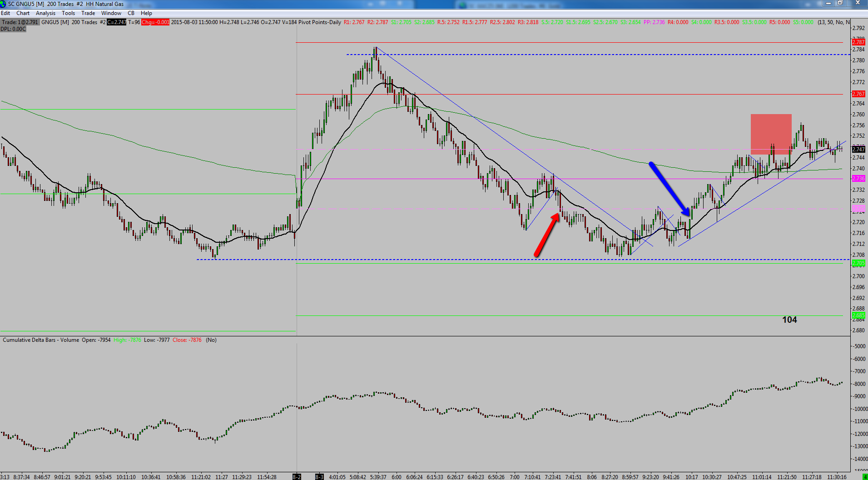Open the Help menu
868x480 pixels.
(x=146, y=13)
